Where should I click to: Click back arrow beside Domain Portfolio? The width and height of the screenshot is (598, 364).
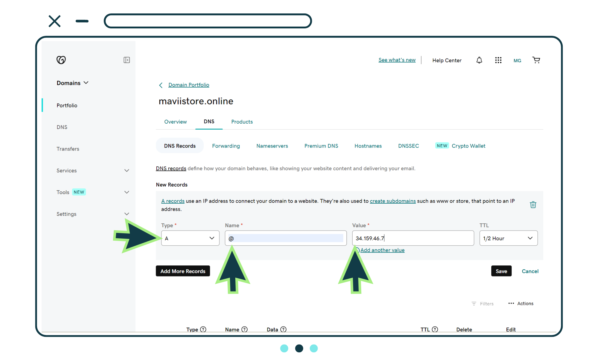(161, 85)
